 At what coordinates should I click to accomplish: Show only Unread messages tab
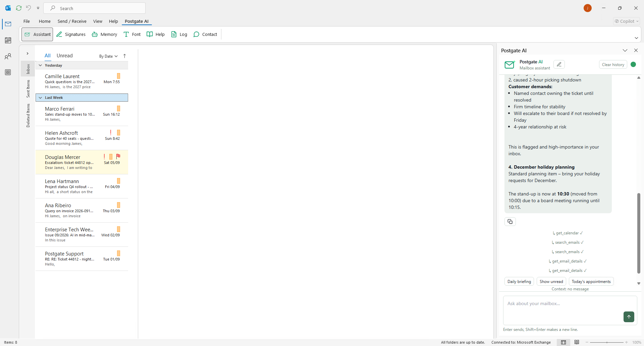click(x=64, y=56)
